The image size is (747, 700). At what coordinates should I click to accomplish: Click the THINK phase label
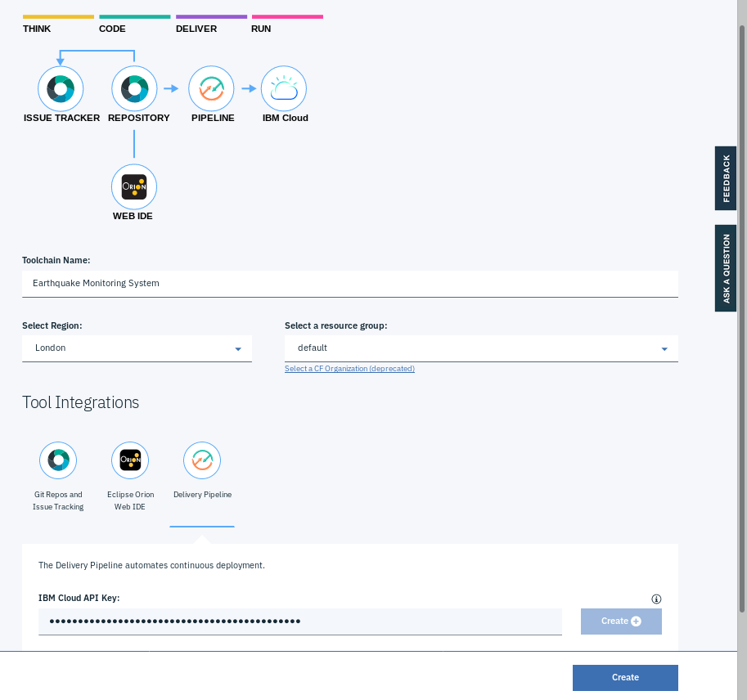click(37, 29)
